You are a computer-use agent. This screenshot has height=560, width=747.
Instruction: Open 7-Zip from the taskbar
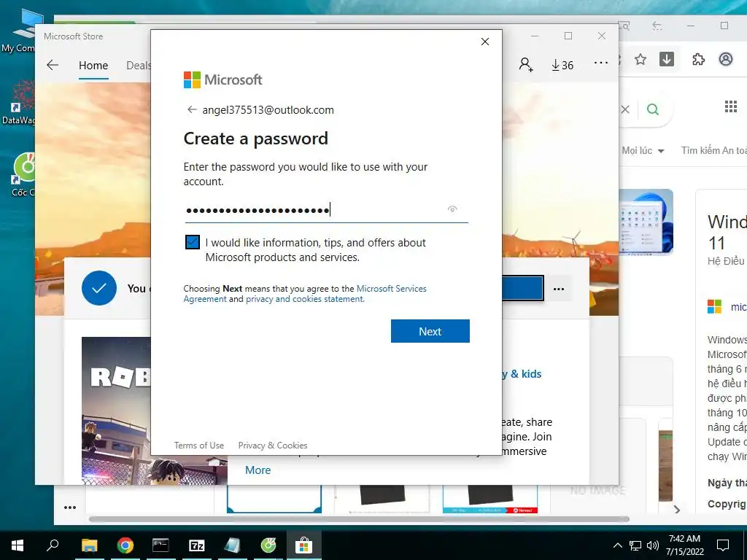click(x=196, y=545)
